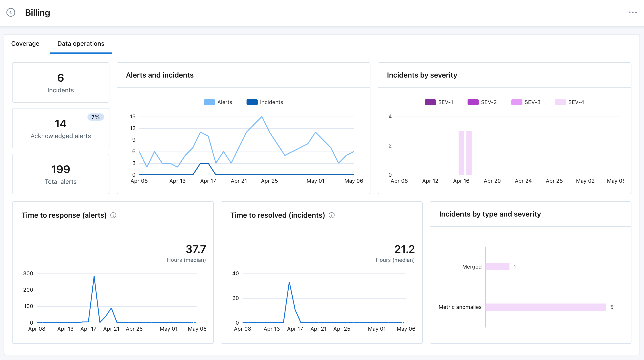This screenshot has width=644, height=360.
Task: Click the Apr 16 SEV-4 severity bar
Action: [461, 153]
